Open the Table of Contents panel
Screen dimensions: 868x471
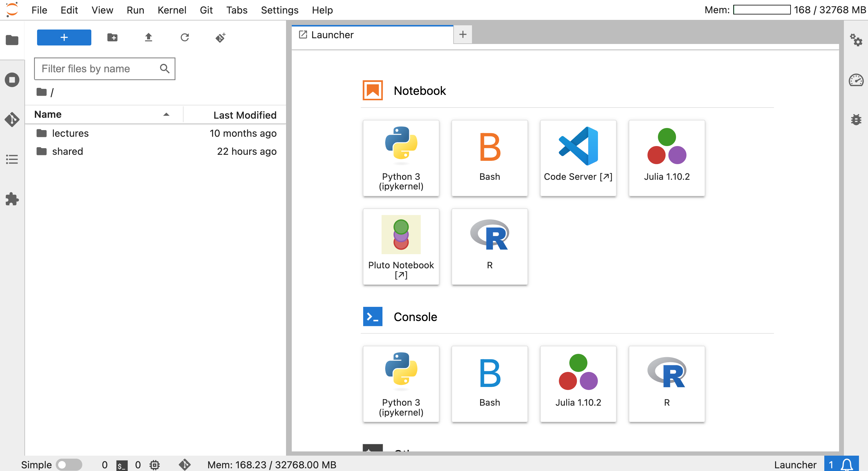(12, 159)
